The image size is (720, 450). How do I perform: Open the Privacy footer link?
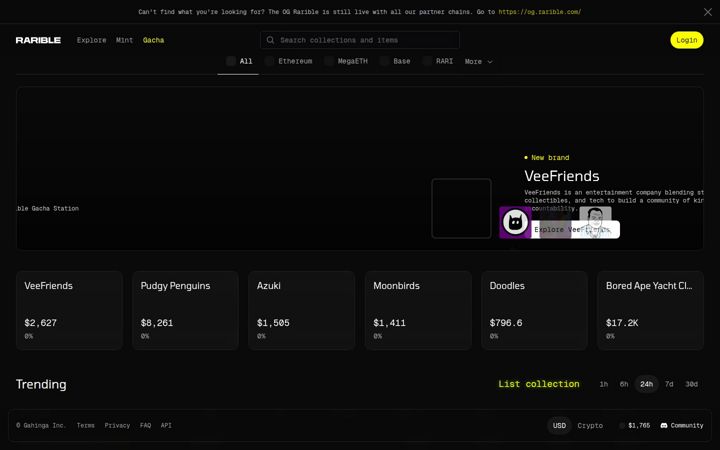tap(117, 426)
